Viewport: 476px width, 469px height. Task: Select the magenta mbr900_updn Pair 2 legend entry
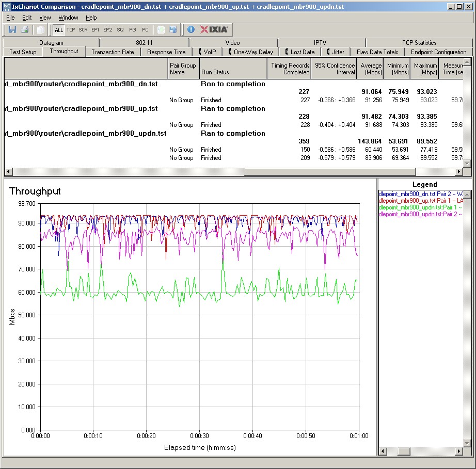pos(421,214)
